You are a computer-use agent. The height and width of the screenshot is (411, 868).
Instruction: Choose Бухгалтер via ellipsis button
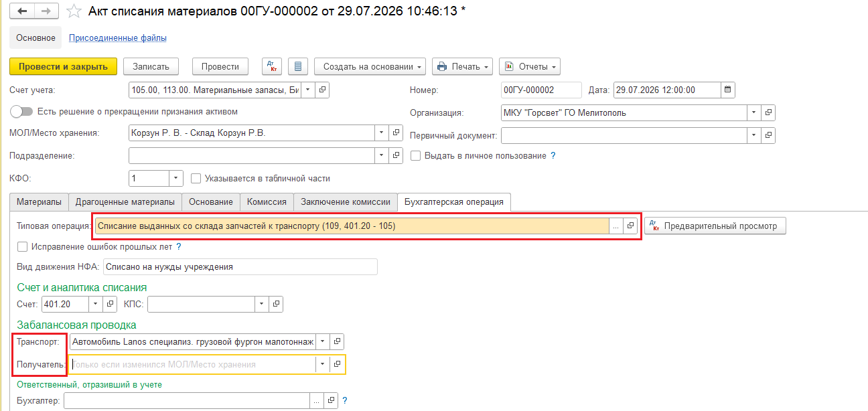316,400
